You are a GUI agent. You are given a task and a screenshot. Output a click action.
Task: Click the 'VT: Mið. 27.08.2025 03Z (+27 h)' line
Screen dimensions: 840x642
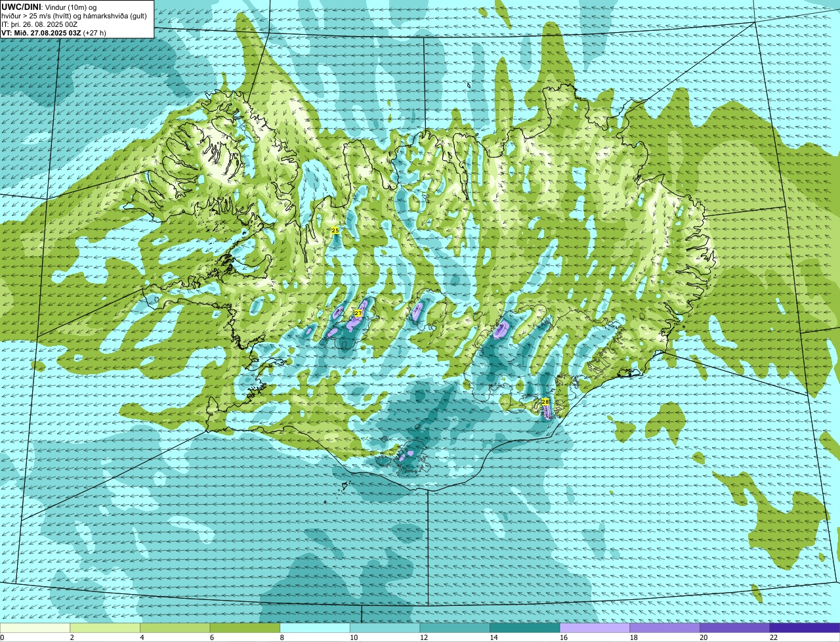pyautogui.click(x=54, y=32)
